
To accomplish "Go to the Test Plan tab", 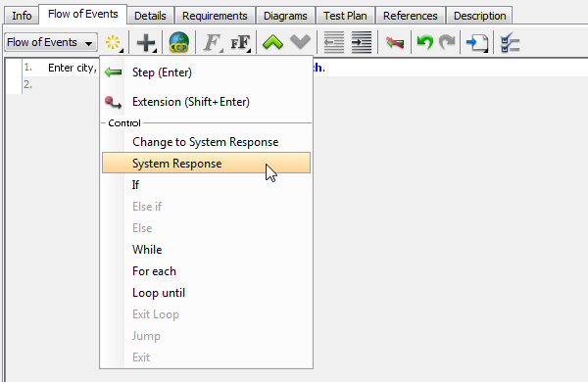I will [345, 16].
